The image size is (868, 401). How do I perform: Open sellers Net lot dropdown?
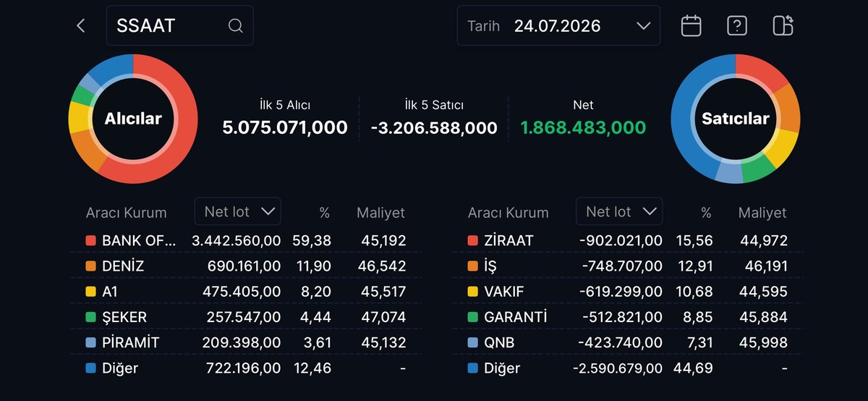[619, 211]
